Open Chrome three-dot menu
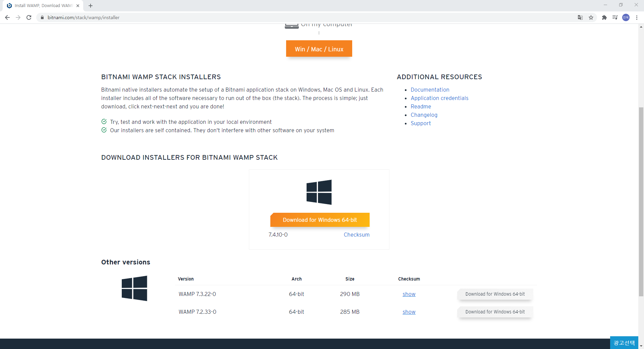 tap(637, 17)
